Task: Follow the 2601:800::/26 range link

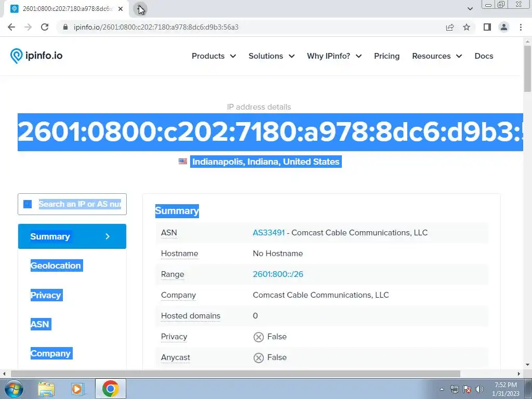Action: pyautogui.click(x=278, y=274)
